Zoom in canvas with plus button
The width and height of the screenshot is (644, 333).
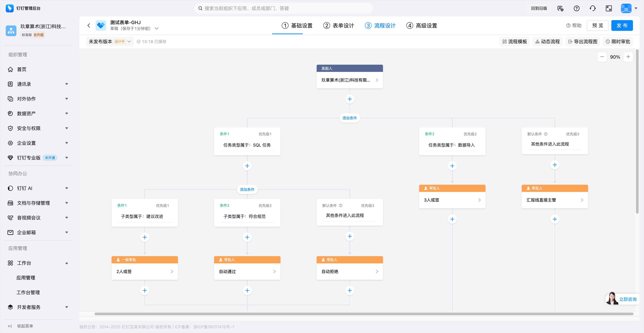628,57
